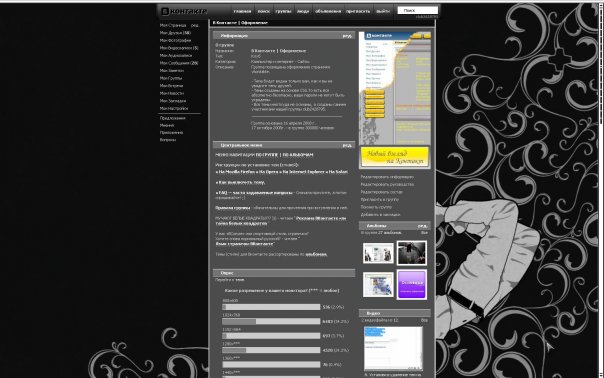Log out using the выйти item
The height and width of the screenshot is (378, 604).
(x=383, y=12)
